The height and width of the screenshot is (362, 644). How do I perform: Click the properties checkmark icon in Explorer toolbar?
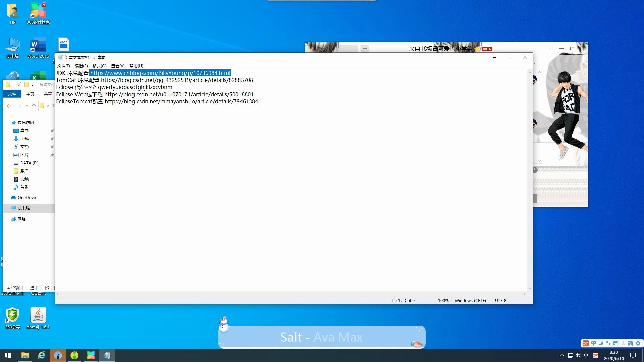[19, 85]
